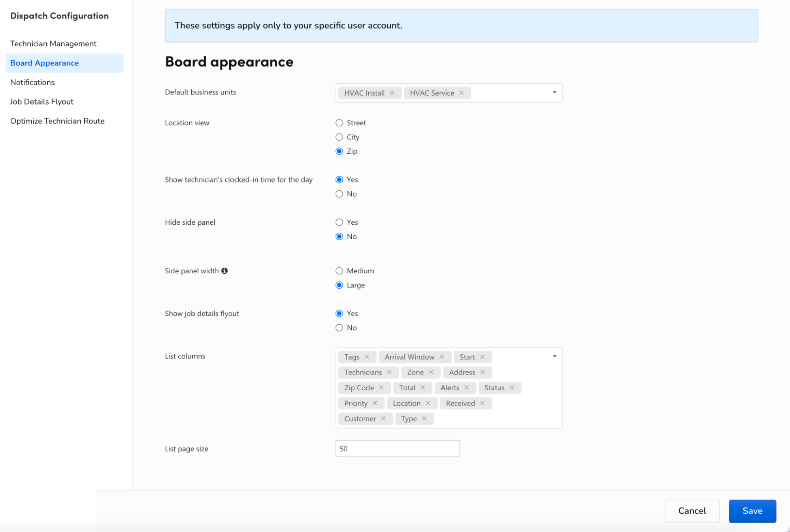Remove the Customer column
This screenshot has height=532, width=790.
383,418
